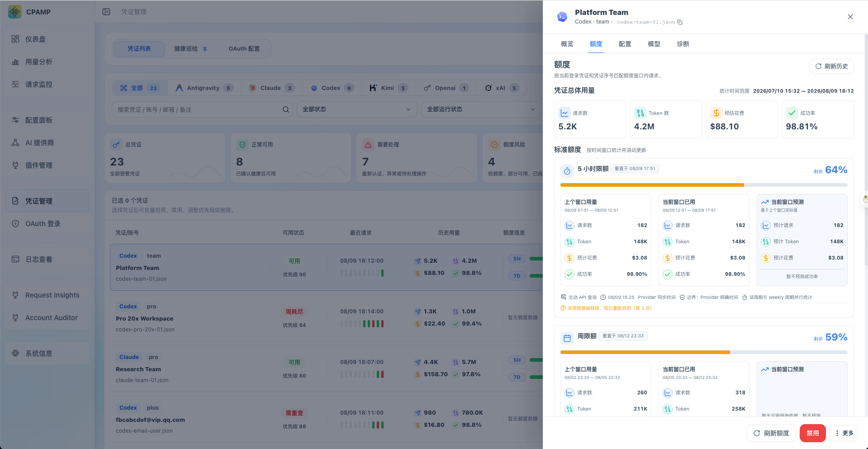This screenshot has width=868, height=449.
Task: Select the Research Team credential row
Action: click(327, 369)
